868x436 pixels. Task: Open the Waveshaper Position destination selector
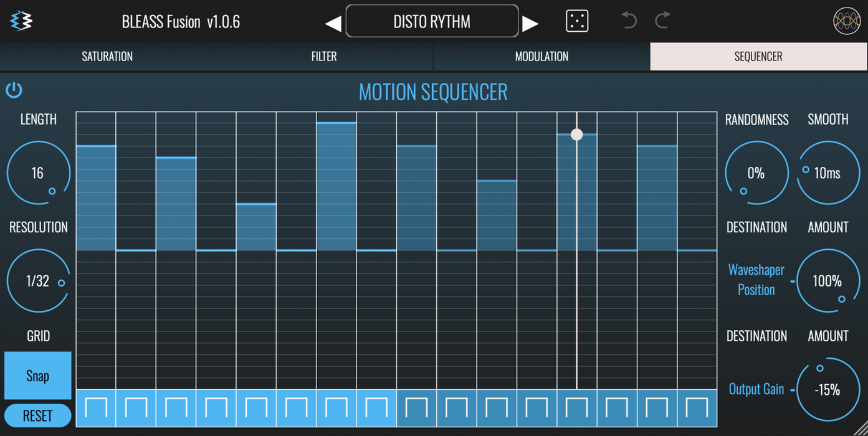756,280
